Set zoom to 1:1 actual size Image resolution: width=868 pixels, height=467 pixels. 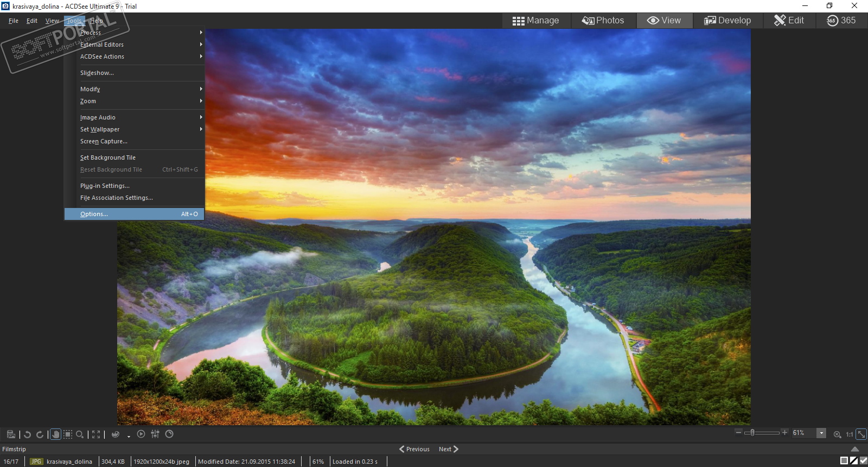[850, 434]
